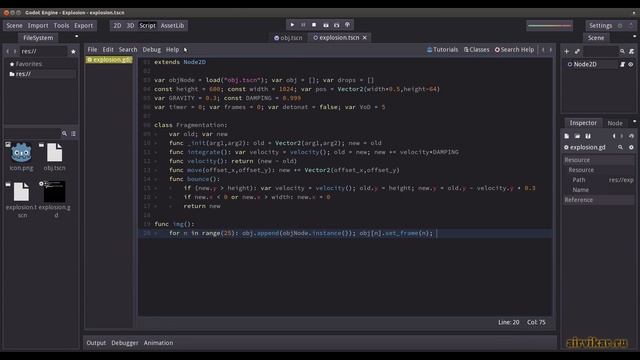This screenshot has width=640, height=360.
Task: Play the edited scene
Action: click(x=325, y=25)
